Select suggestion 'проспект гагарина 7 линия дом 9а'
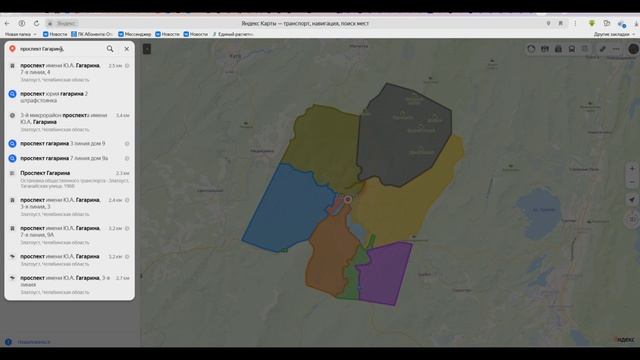Image resolution: width=640 pixels, height=360 pixels. (x=69, y=158)
